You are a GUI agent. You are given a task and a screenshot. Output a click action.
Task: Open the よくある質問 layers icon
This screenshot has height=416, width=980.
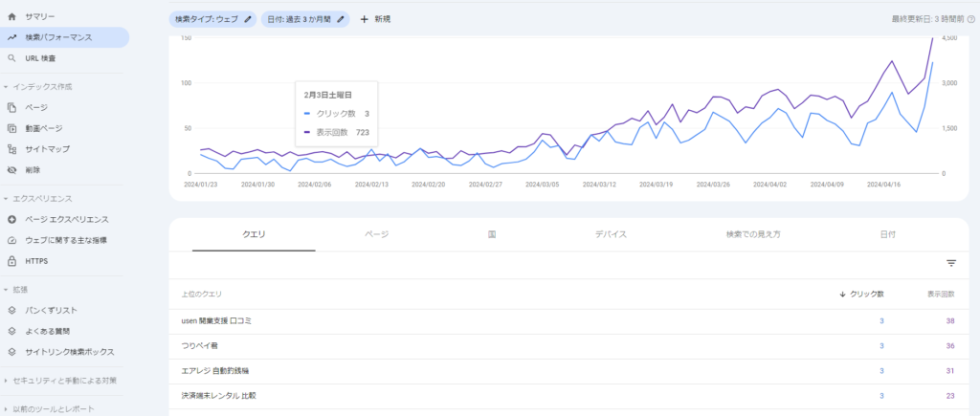[11, 331]
